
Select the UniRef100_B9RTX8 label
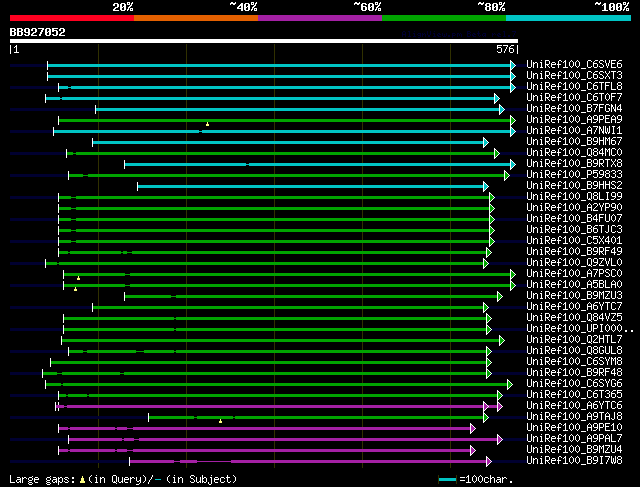[x=574, y=164]
